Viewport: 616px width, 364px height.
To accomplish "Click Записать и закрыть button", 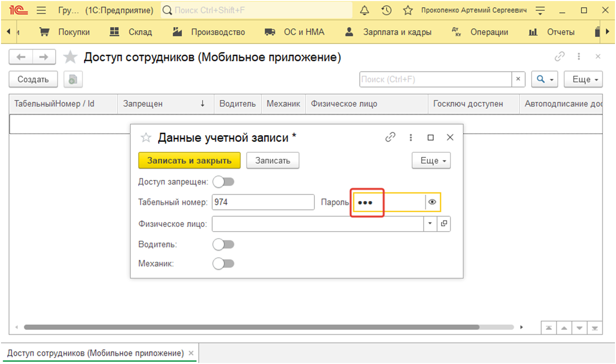I will tap(190, 161).
